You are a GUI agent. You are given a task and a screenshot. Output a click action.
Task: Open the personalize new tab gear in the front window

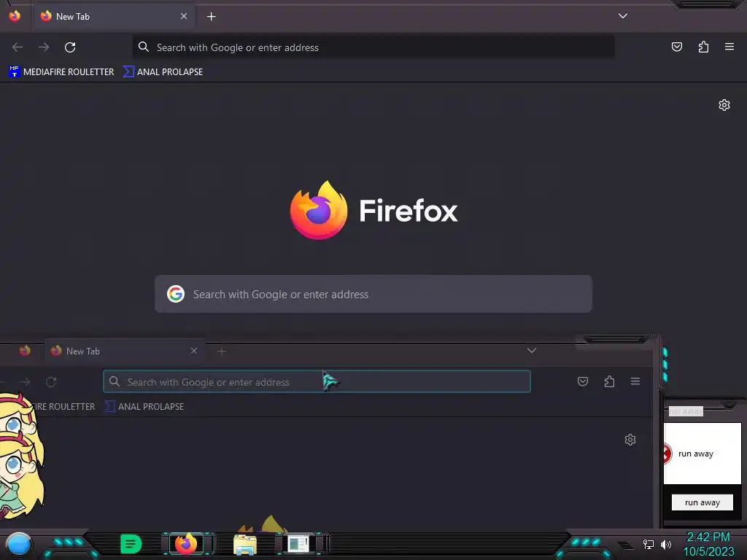click(x=724, y=105)
